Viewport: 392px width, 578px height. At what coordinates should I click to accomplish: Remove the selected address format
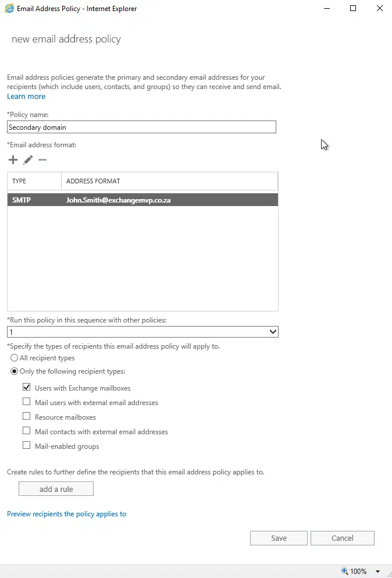[42, 159]
